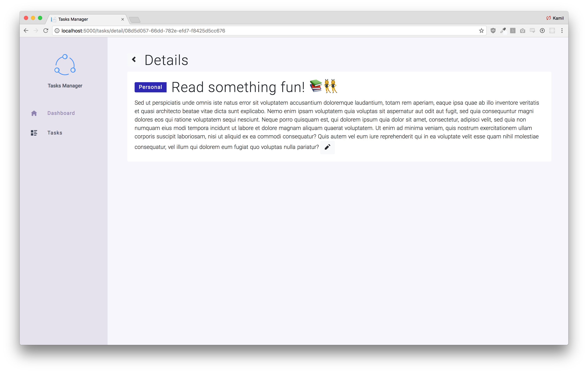
Task: Open Tasks from the sidebar
Action: point(55,133)
